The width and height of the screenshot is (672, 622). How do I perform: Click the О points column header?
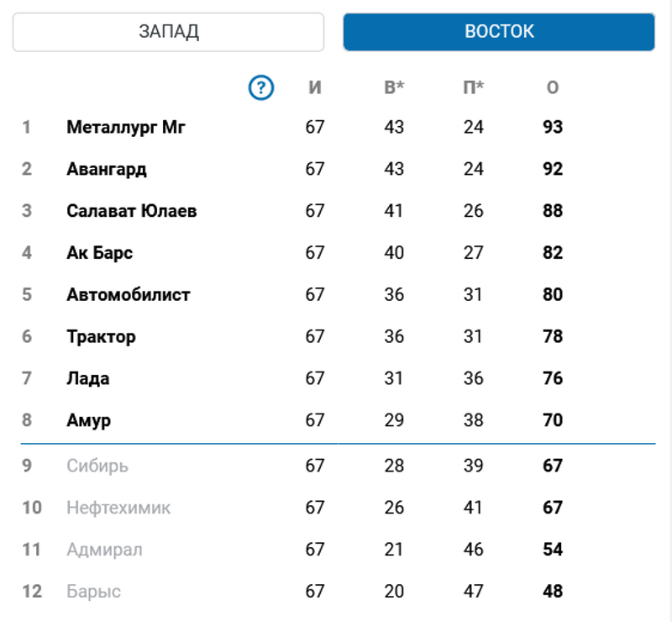pos(553,87)
